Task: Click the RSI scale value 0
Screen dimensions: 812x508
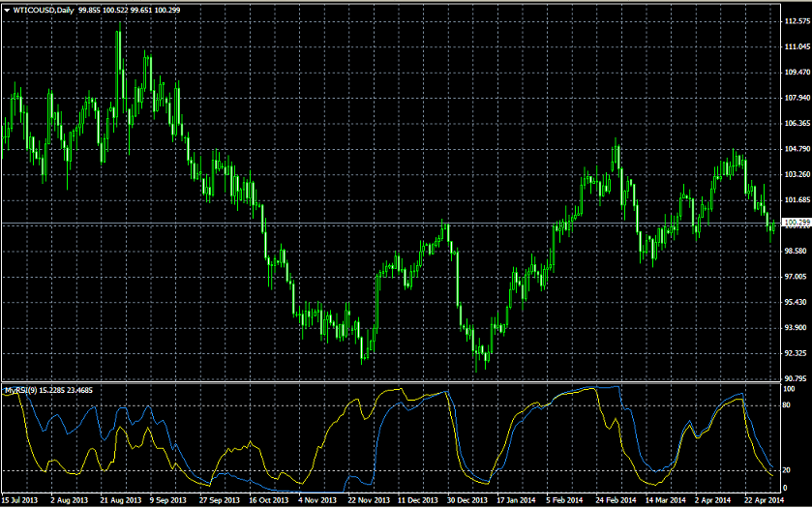Action: [785, 488]
